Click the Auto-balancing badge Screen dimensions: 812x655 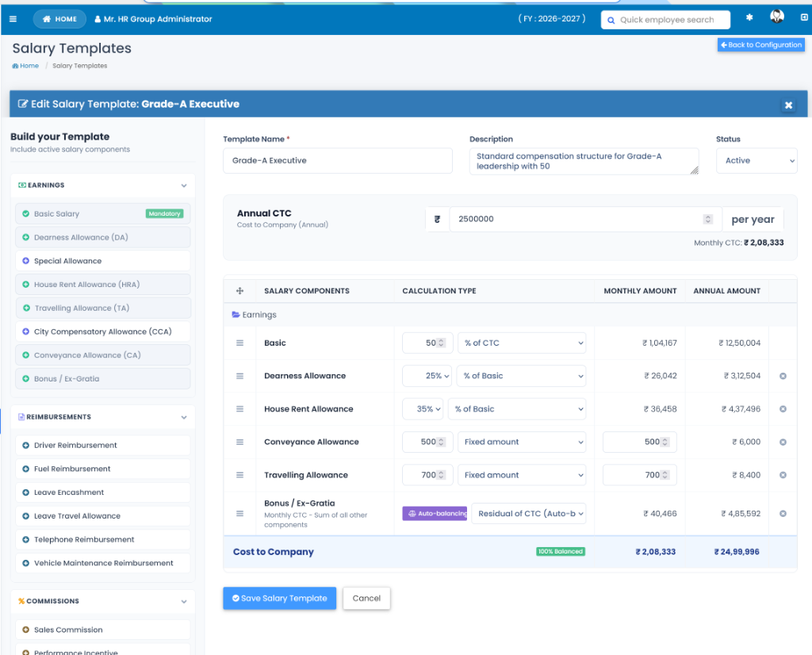coord(435,514)
